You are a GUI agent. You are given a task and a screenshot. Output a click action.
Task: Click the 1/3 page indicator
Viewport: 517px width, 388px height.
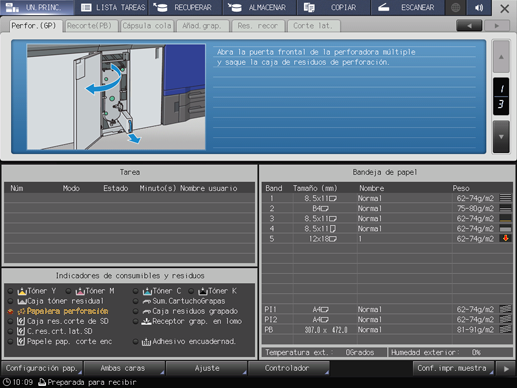[x=501, y=96]
